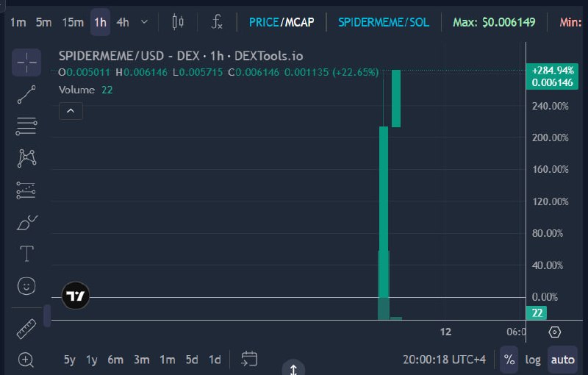
Task: Select the Text annotation tool
Action: [x=26, y=254]
